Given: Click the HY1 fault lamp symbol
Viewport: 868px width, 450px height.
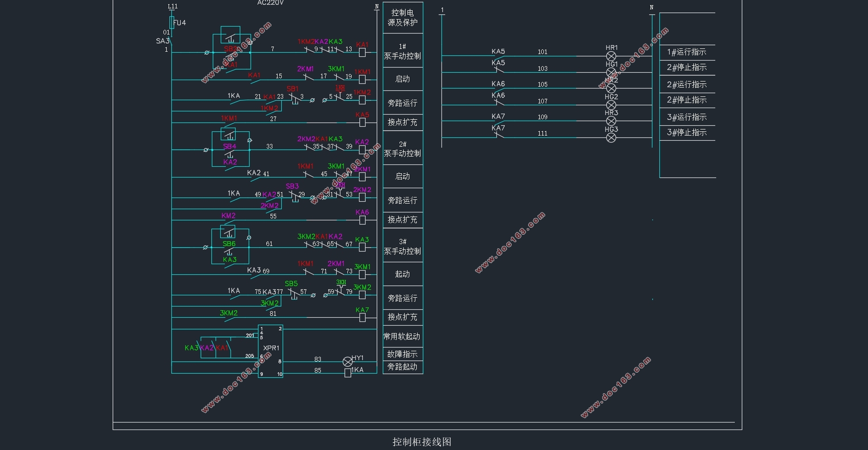Looking at the screenshot, I should pyautogui.click(x=347, y=361).
